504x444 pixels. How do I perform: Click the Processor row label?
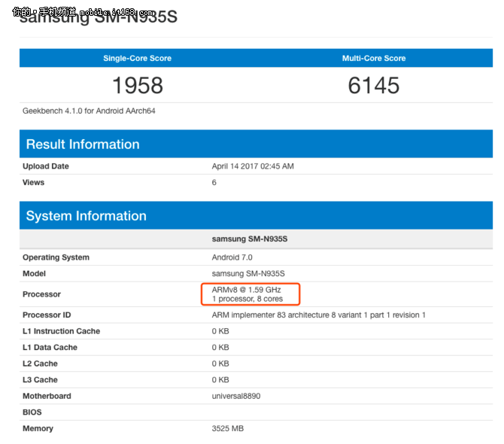point(41,294)
